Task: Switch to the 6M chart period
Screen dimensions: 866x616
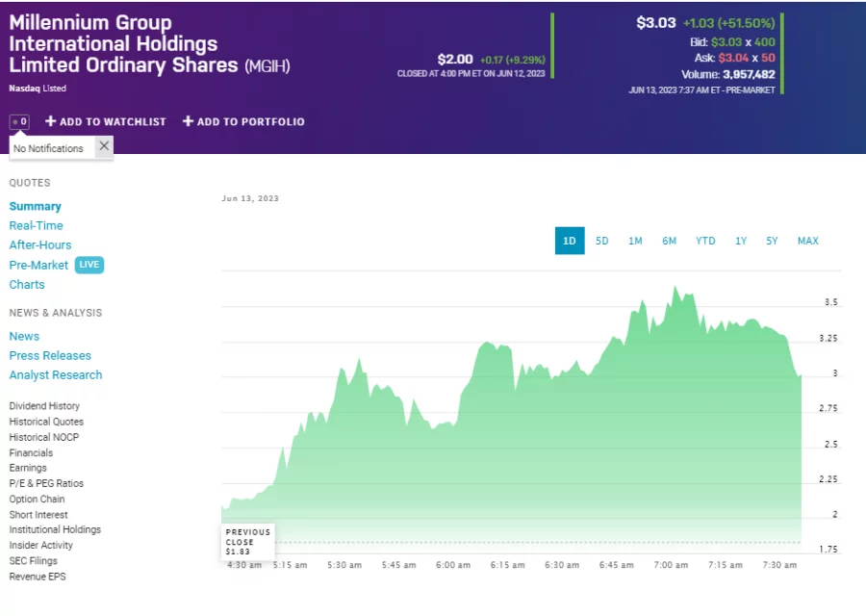Action: click(669, 241)
